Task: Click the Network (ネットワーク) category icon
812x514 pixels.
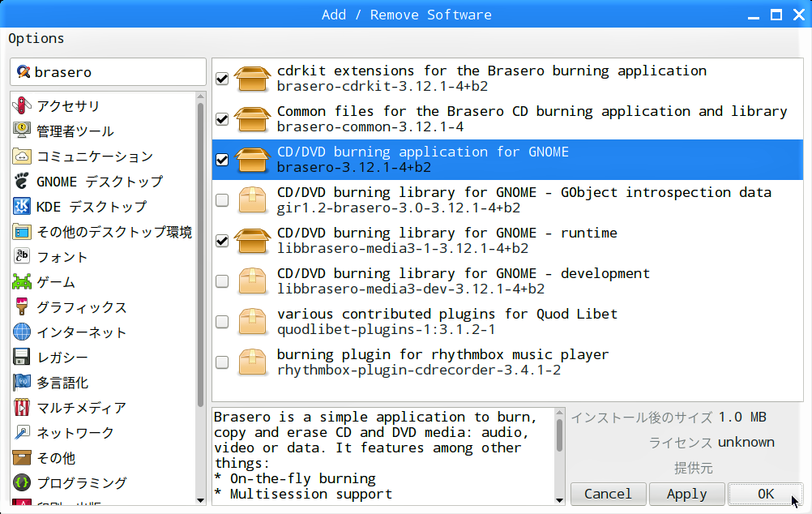Action: tap(22, 433)
